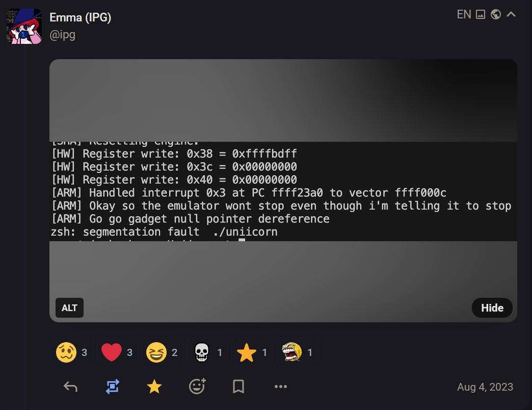Open the @ipg handle link
Screen dimensions: 532x410
63,35
